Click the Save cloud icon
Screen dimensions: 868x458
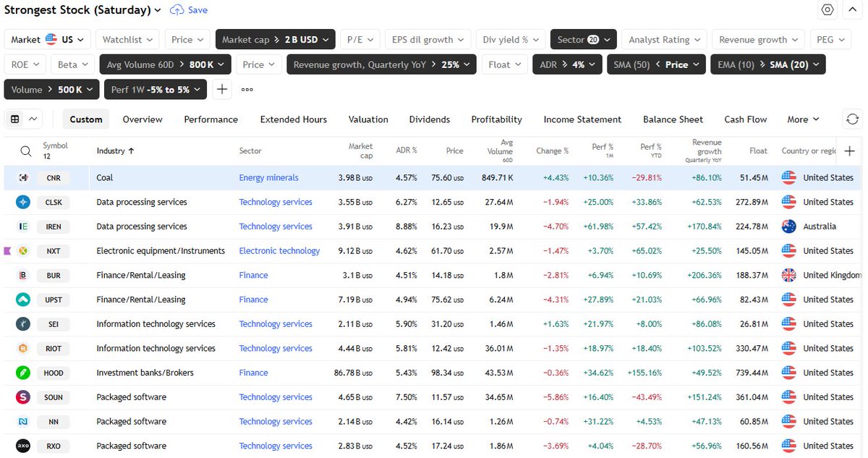[176, 10]
